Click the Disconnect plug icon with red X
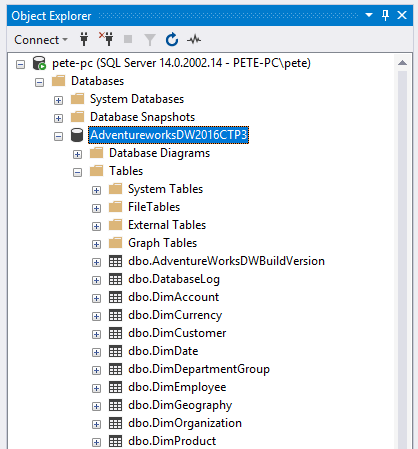This screenshot has height=449, width=418. point(106,39)
